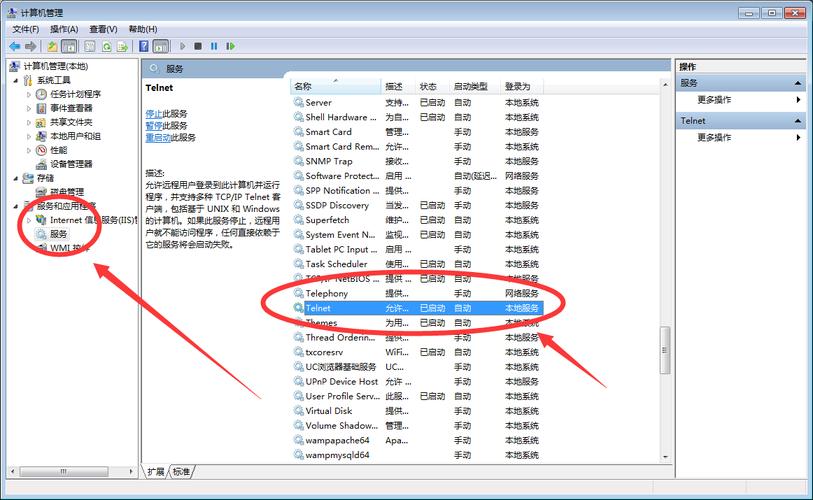Open the properties toolbar icon

[90, 47]
